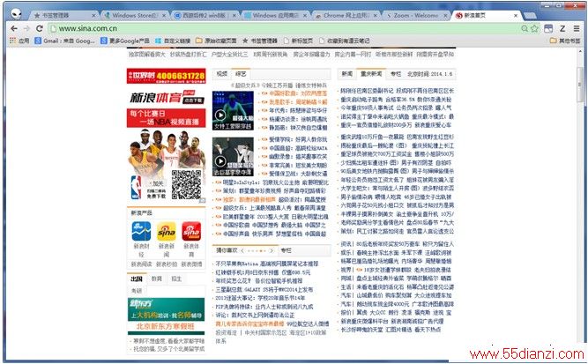Open the 新东方 training banner ad

point(166,309)
